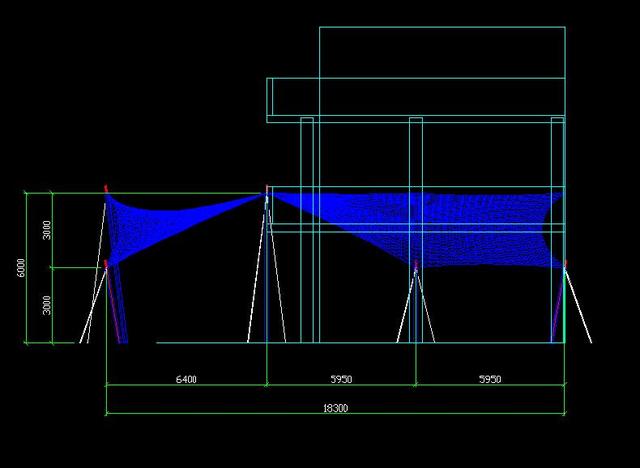Screen dimensions: 640x468
Task: Click the lower 3000 vertical dimension text
Action: (47, 305)
